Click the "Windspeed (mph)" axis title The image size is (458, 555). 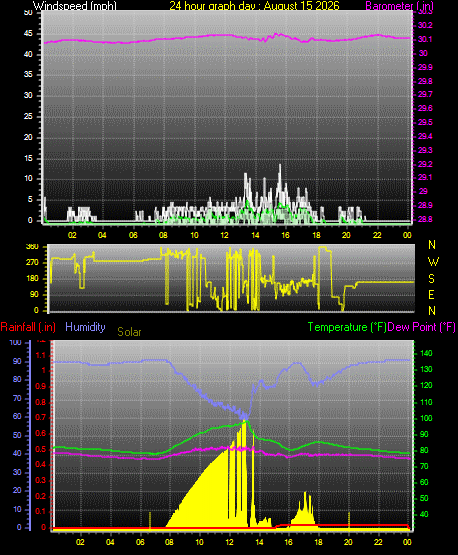click(x=75, y=5)
